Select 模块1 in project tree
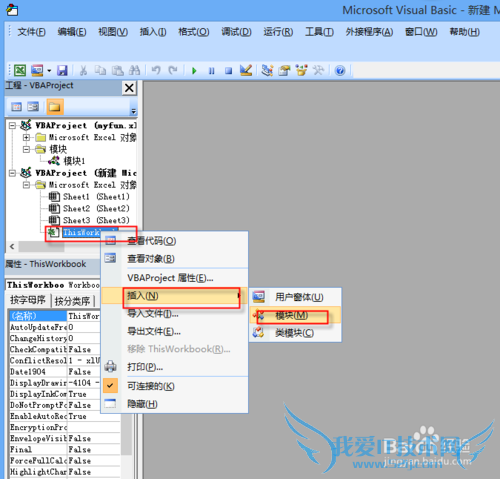The width and height of the screenshot is (500, 479). 67,161
